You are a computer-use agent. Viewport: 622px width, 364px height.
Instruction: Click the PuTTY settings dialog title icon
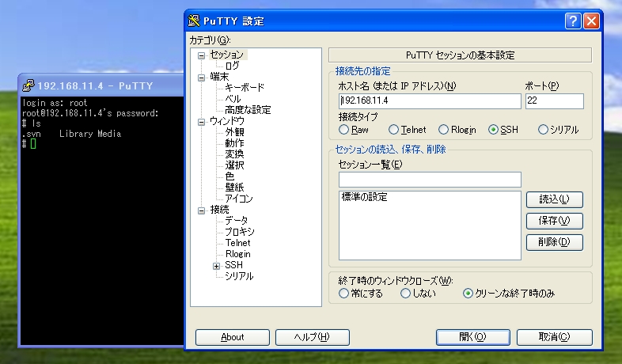point(194,21)
